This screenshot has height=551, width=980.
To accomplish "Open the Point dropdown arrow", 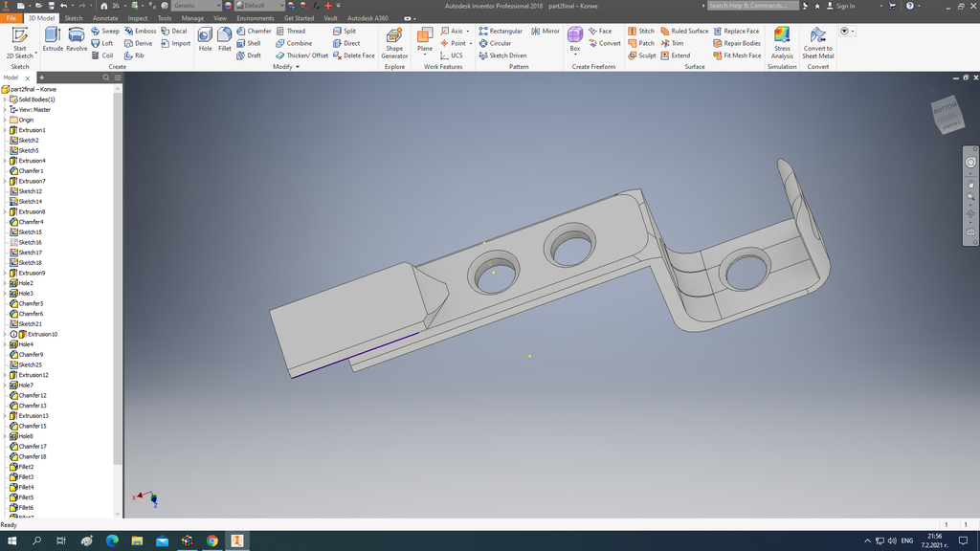I will click(x=471, y=44).
